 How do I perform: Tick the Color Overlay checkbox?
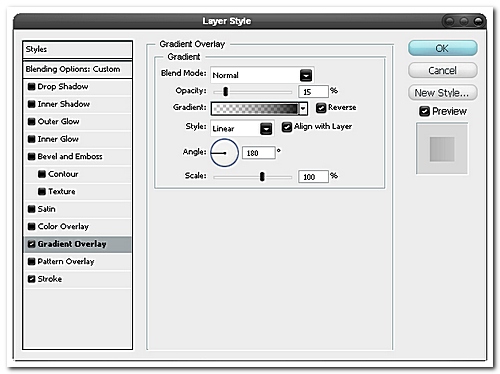[x=31, y=226]
